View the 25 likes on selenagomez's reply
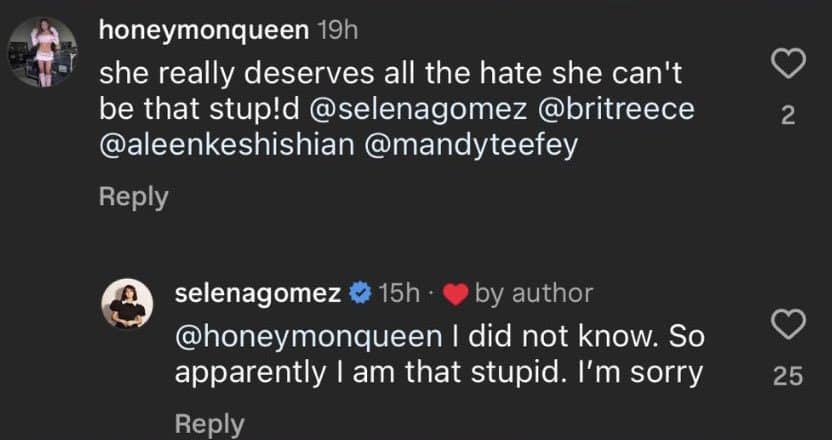The height and width of the screenshot is (440, 832). [x=789, y=377]
